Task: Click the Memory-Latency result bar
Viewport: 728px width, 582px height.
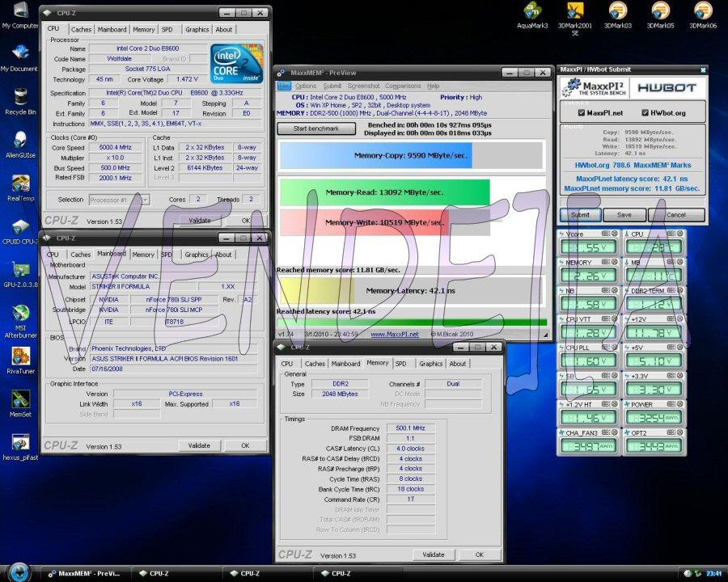Action: pos(411,290)
